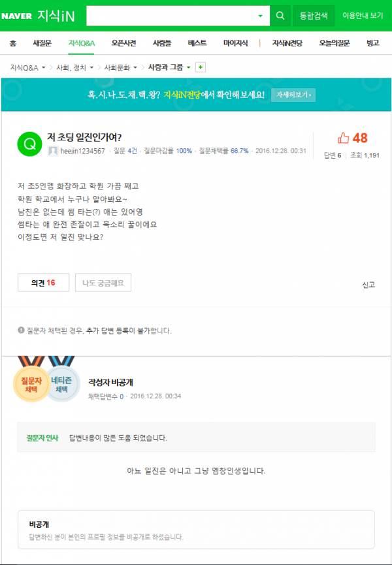
Task: Expand the 지식Q&A breadcrumb dropdown
Action: tap(44, 67)
